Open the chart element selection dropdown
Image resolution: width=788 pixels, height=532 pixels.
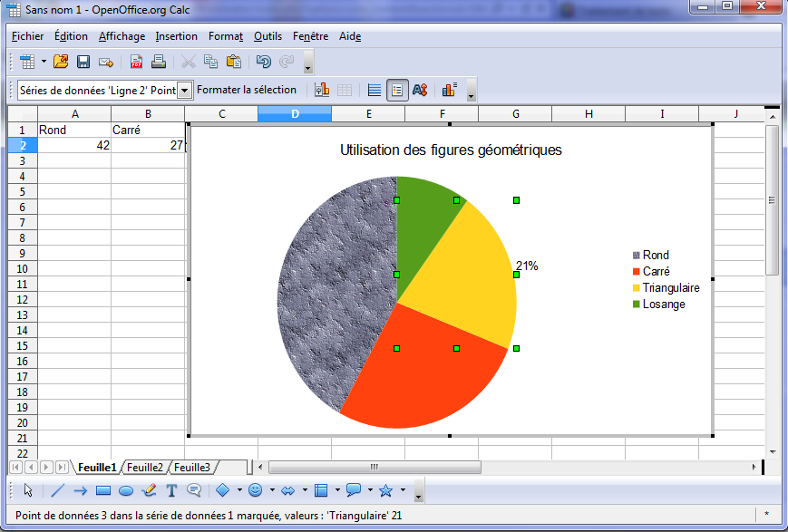185,90
